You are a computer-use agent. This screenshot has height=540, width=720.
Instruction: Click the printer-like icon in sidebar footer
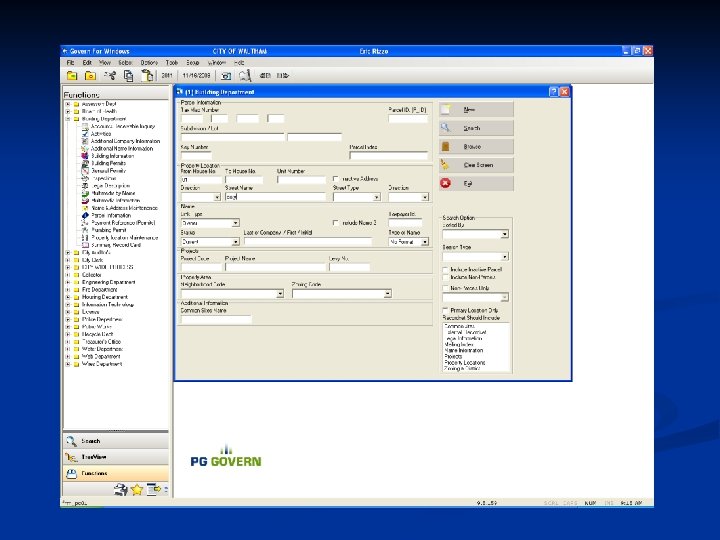[x=121, y=490]
